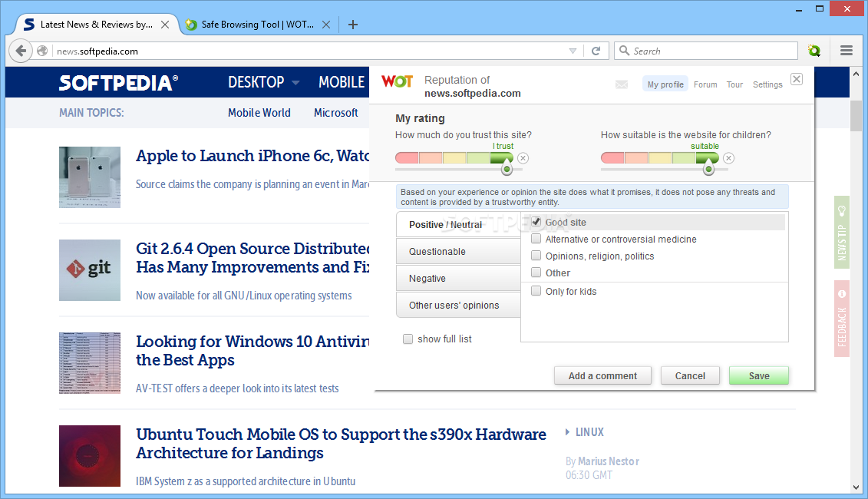Click the FEEDBACK side tab

click(x=842, y=319)
